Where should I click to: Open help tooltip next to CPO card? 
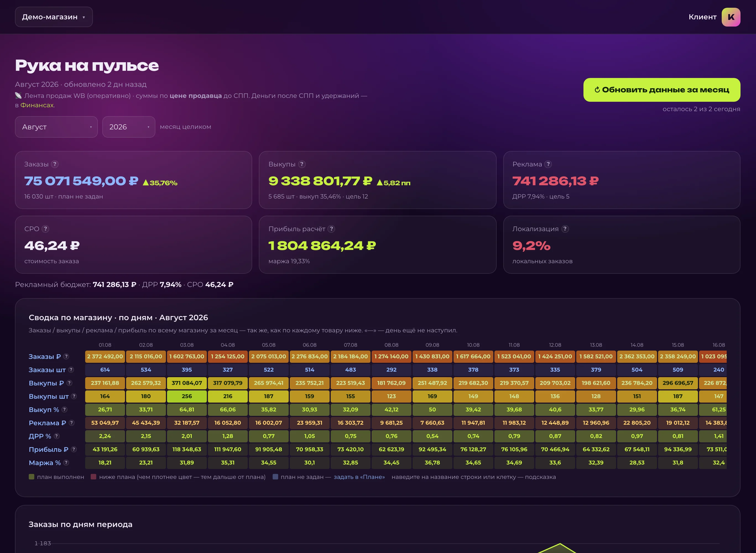click(x=46, y=229)
